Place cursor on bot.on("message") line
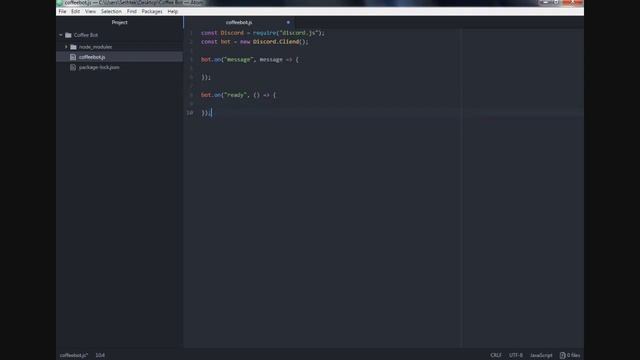This screenshot has height=360, width=640. point(250,60)
